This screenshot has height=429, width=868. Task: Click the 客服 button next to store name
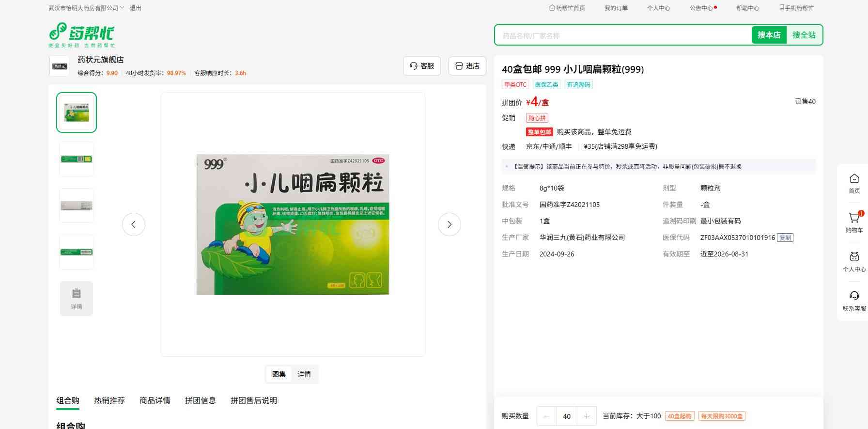coord(422,66)
